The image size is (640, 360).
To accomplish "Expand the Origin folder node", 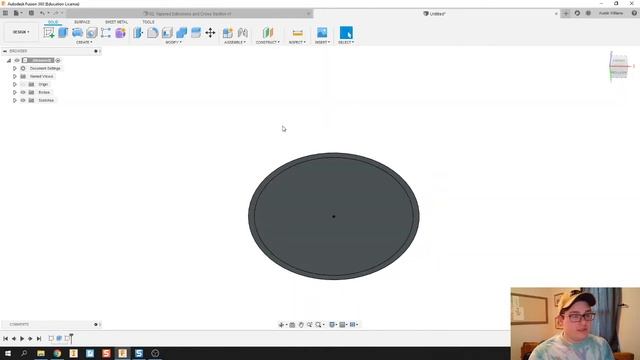I will coord(15,84).
